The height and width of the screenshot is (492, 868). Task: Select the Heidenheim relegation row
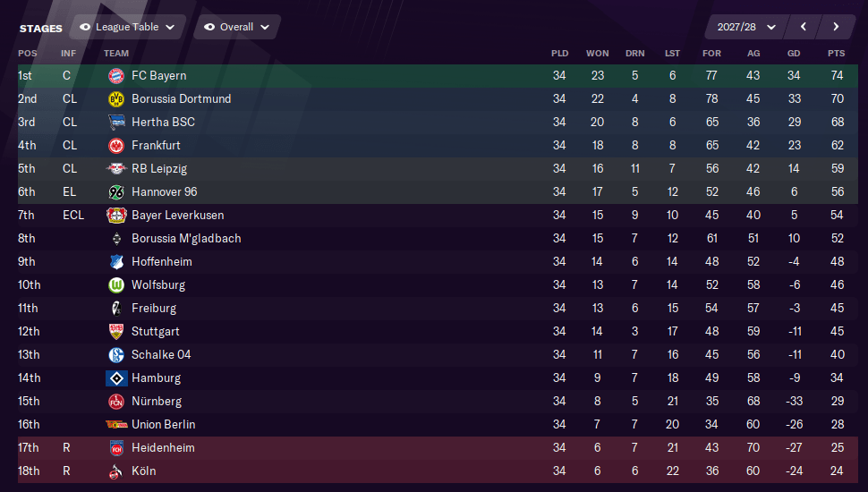click(x=438, y=448)
